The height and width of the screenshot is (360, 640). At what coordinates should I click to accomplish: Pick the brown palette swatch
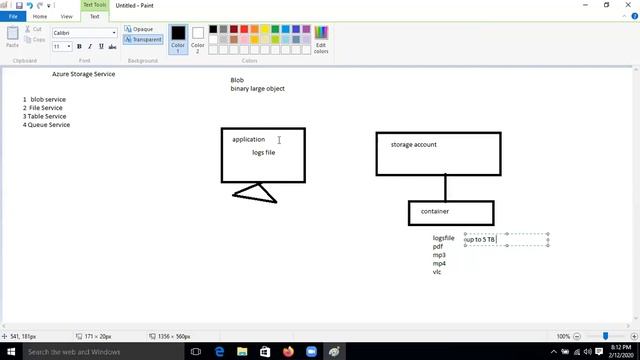pyautogui.click(x=234, y=39)
